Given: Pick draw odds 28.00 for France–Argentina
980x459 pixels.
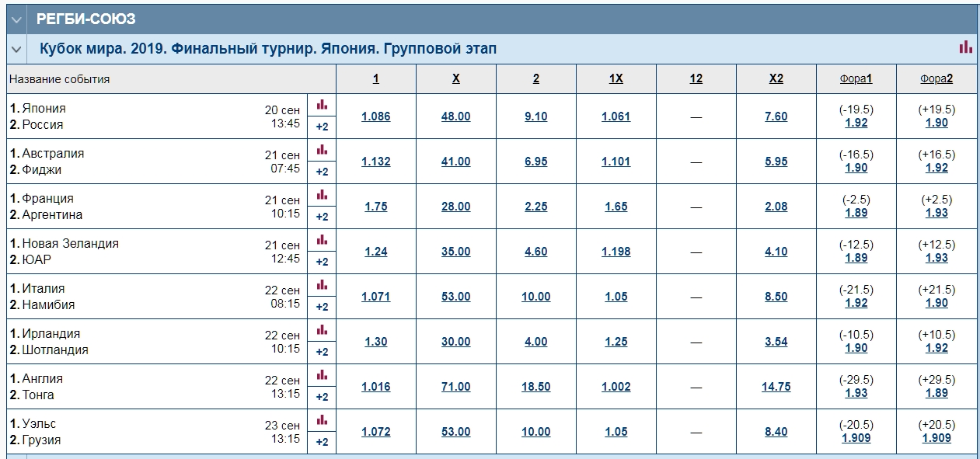Looking at the screenshot, I should (456, 207).
